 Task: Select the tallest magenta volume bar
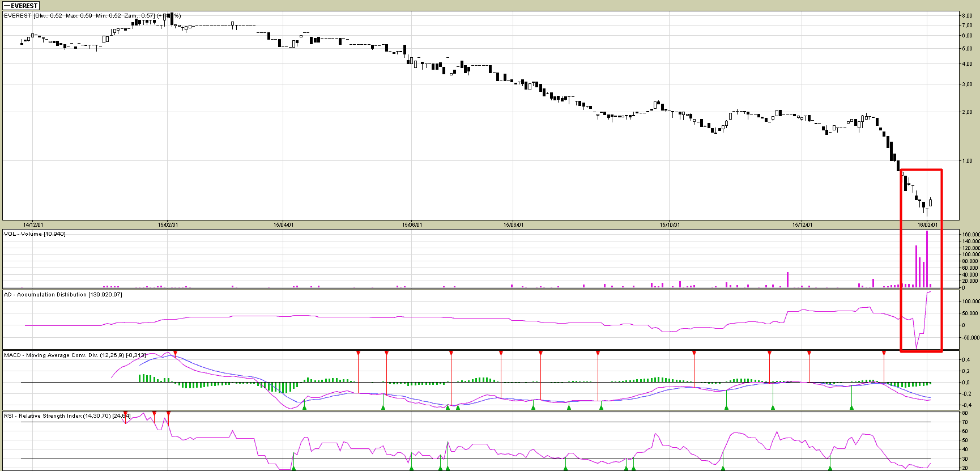pyautogui.click(x=927, y=259)
